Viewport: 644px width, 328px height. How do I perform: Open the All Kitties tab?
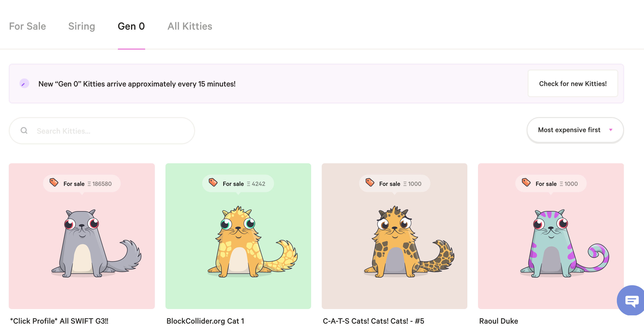(x=190, y=26)
